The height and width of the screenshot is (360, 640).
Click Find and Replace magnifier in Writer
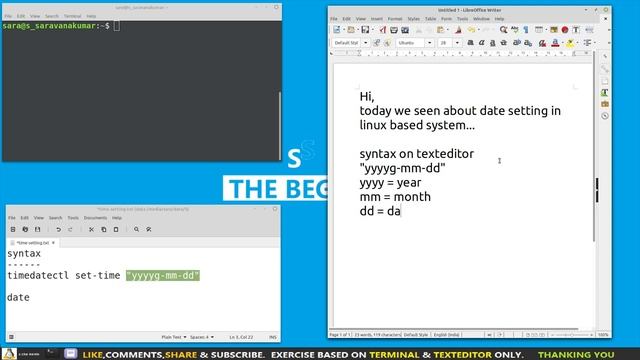coord(503,30)
